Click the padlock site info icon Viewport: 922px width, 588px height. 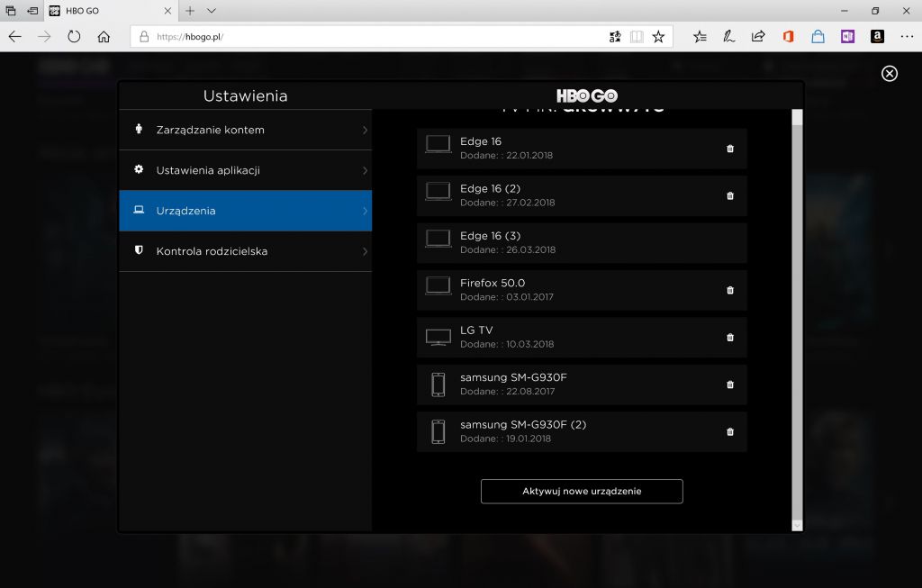pyautogui.click(x=143, y=36)
